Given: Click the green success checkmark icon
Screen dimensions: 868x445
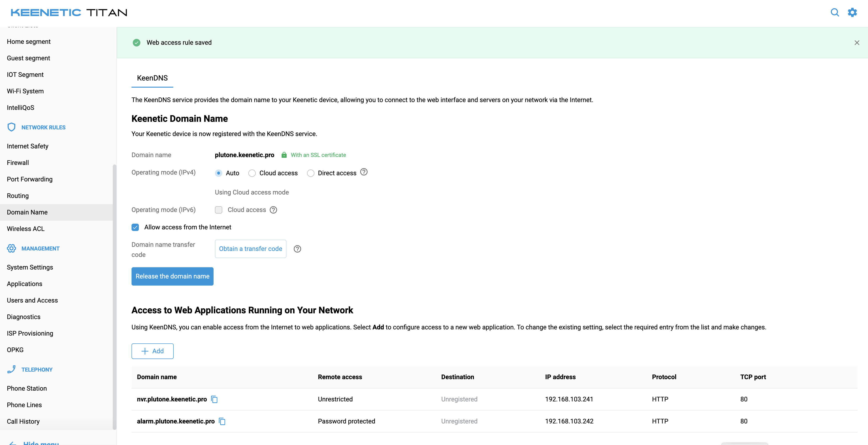Looking at the screenshot, I should 137,42.
